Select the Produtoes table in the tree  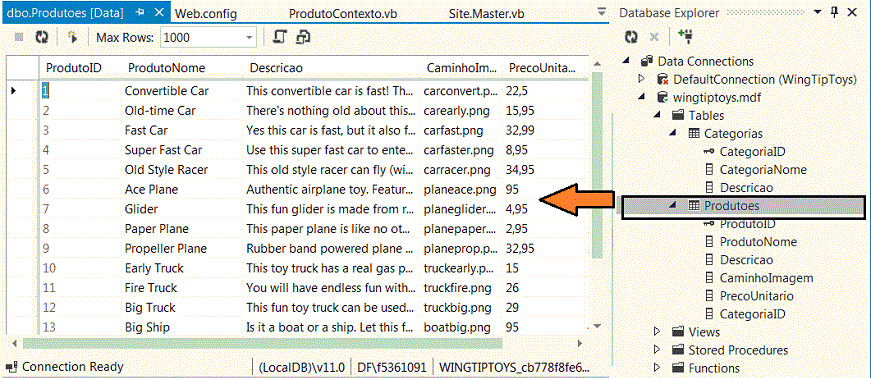(732, 206)
